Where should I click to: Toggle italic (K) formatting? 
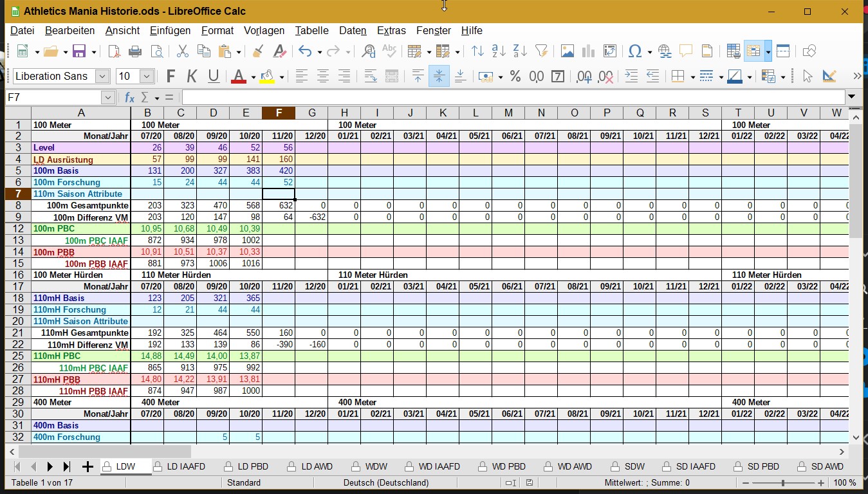[192, 77]
